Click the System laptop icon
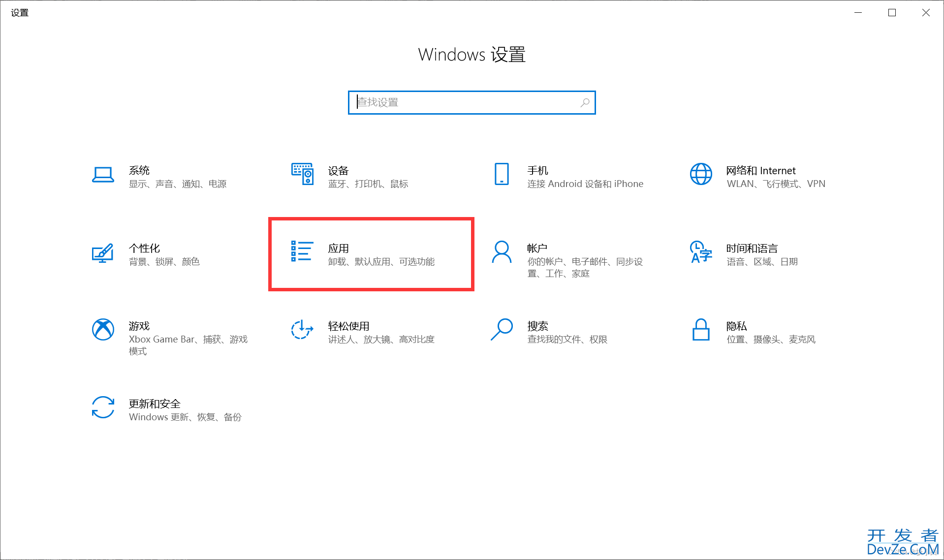 point(103,175)
